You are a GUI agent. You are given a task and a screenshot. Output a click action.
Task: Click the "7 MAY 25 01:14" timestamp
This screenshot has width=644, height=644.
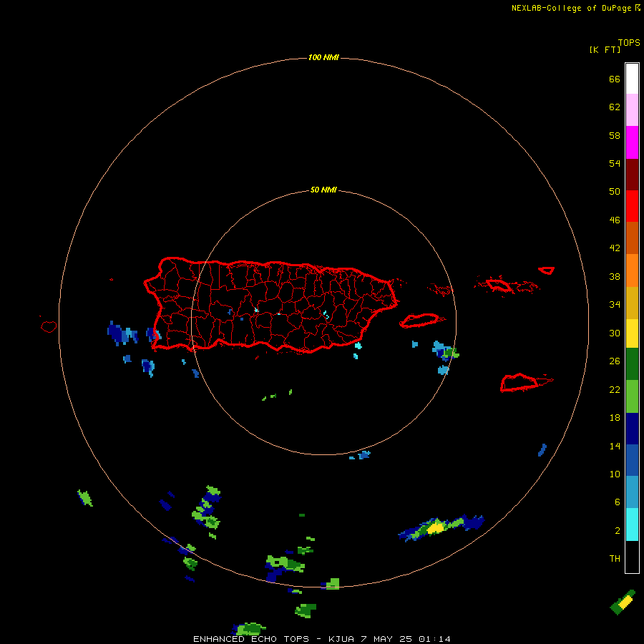click(406, 639)
